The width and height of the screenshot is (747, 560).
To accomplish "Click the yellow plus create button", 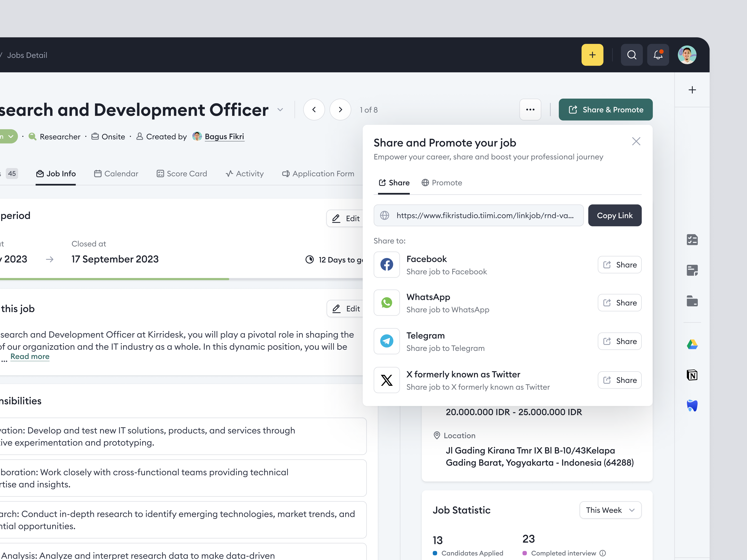I will click(592, 55).
